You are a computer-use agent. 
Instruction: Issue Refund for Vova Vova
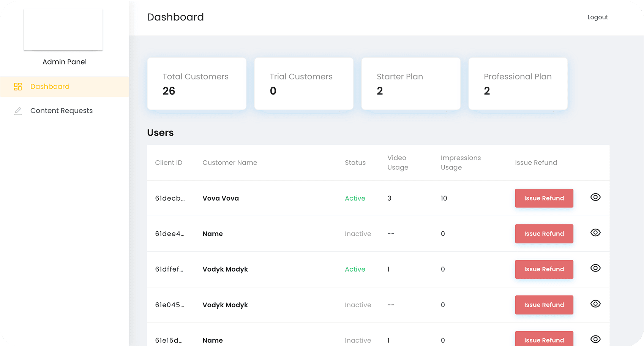544,198
